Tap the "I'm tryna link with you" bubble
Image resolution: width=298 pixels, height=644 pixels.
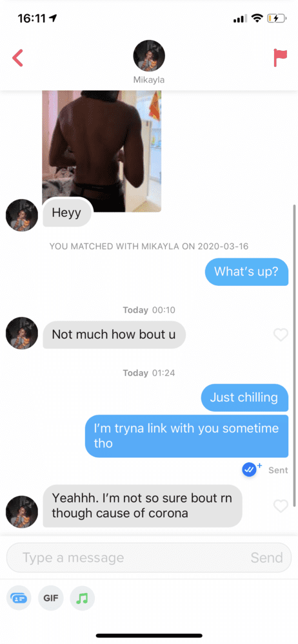pos(186,436)
